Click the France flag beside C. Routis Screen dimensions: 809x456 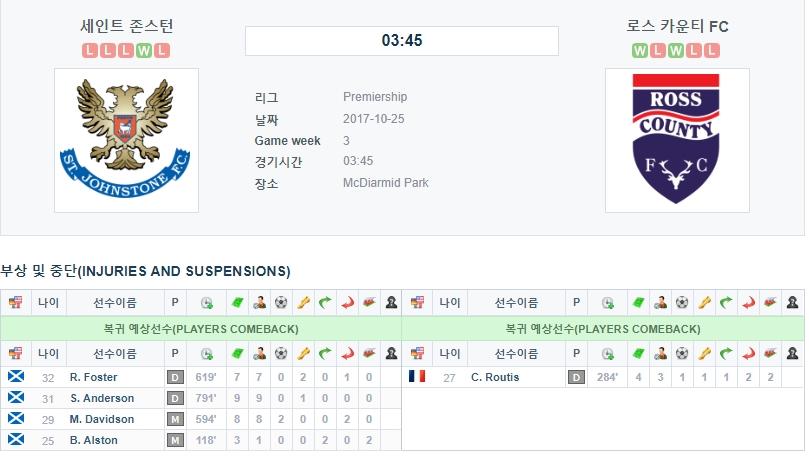tap(417, 377)
